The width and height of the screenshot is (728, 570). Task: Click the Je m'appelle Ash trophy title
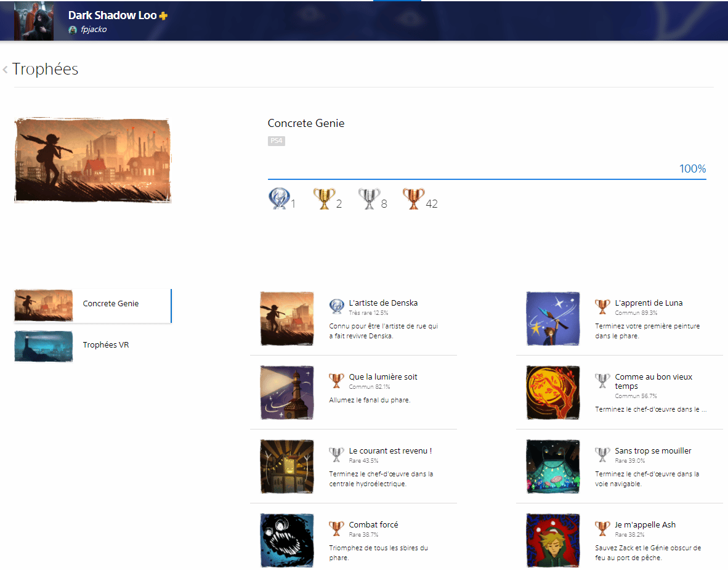pyautogui.click(x=645, y=524)
